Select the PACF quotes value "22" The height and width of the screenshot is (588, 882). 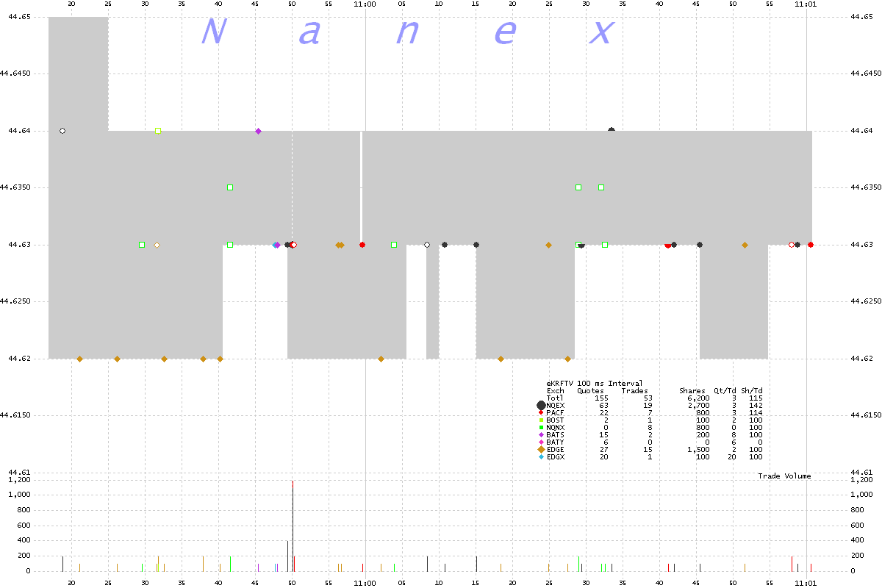click(603, 413)
